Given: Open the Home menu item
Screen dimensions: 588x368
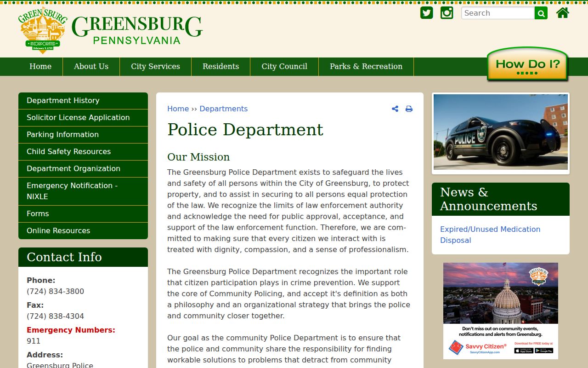Looking at the screenshot, I should pos(40,67).
